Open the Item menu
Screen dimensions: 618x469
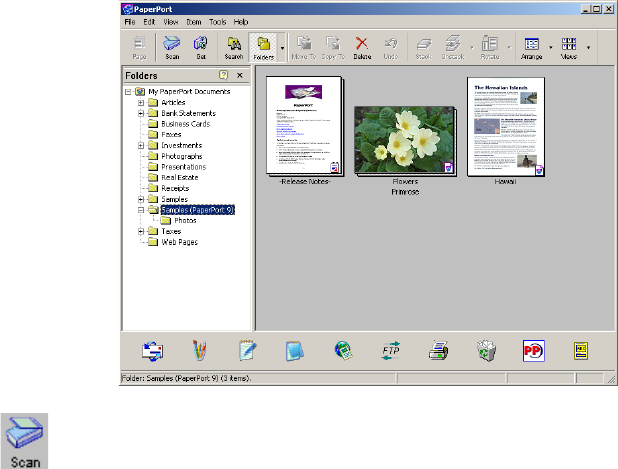coord(194,22)
